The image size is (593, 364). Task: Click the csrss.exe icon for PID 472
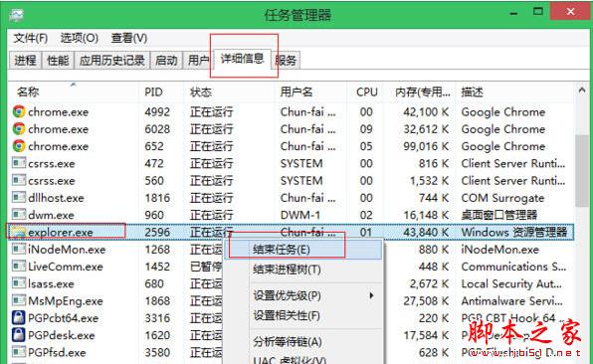pyautogui.click(x=19, y=163)
